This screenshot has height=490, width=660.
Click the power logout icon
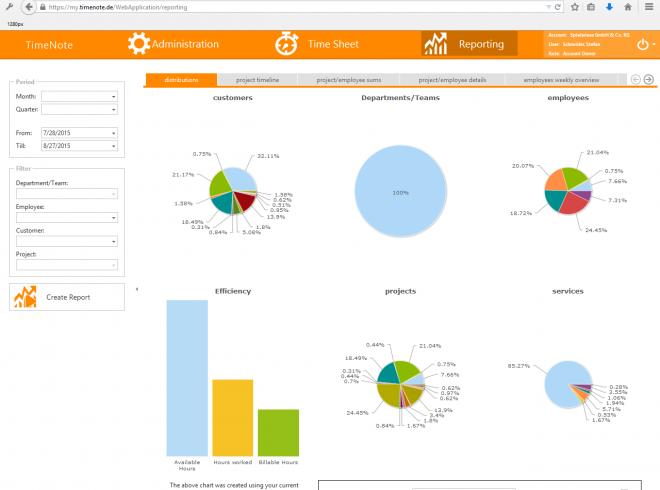pos(642,44)
